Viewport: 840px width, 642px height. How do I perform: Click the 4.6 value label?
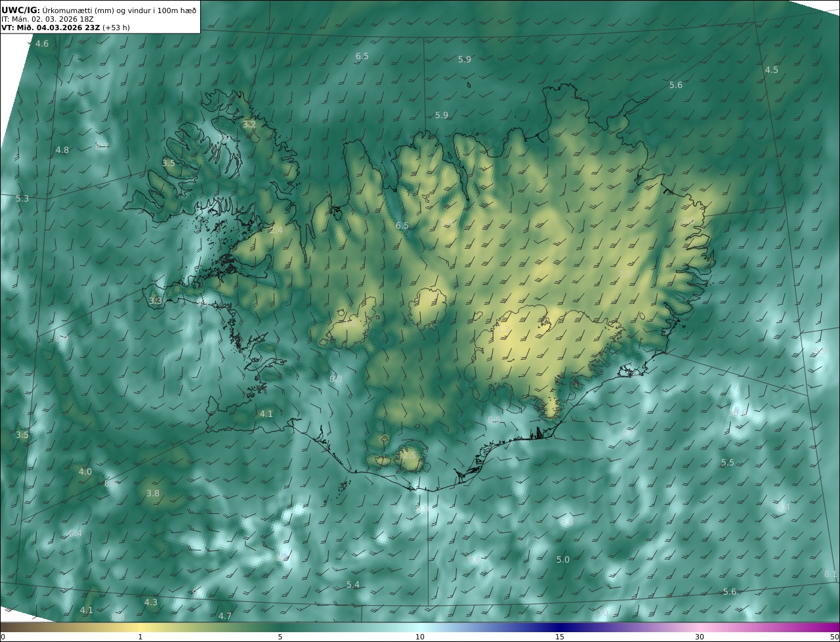click(42, 44)
